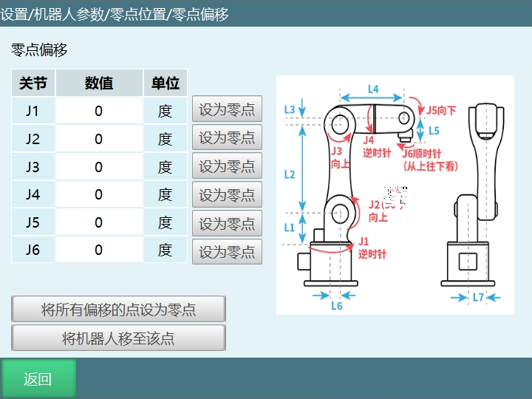This screenshot has height=399, width=532.
Task: Set J6 as the zero point
Action: [x=227, y=251]
